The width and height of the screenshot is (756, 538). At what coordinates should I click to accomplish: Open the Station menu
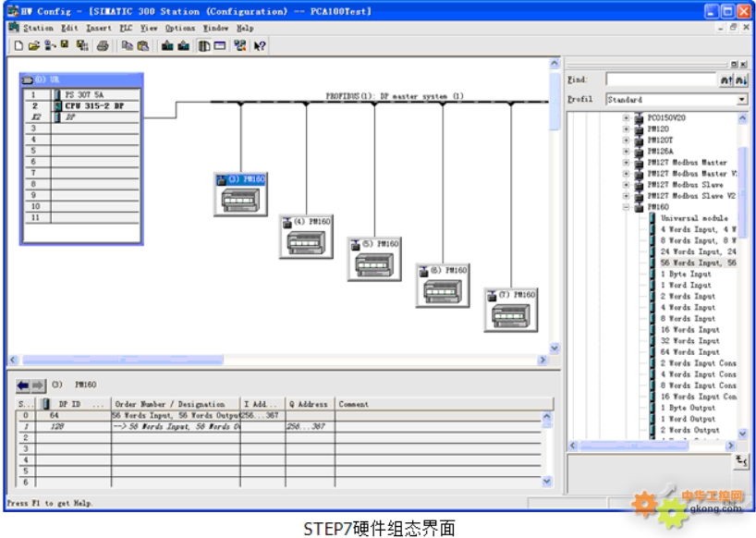[x=38, y=28]
